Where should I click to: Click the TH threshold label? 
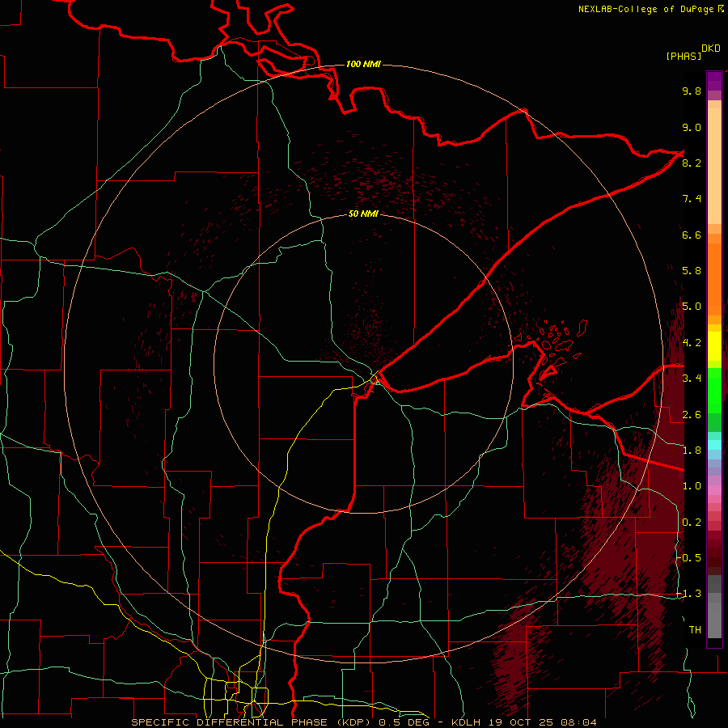tap(695, 630)
